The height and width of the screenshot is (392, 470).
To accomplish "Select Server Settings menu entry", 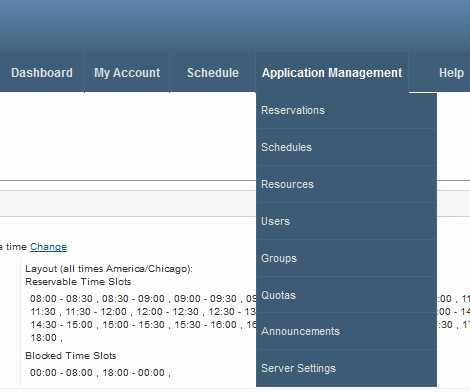I will click(x=346, y=368).
